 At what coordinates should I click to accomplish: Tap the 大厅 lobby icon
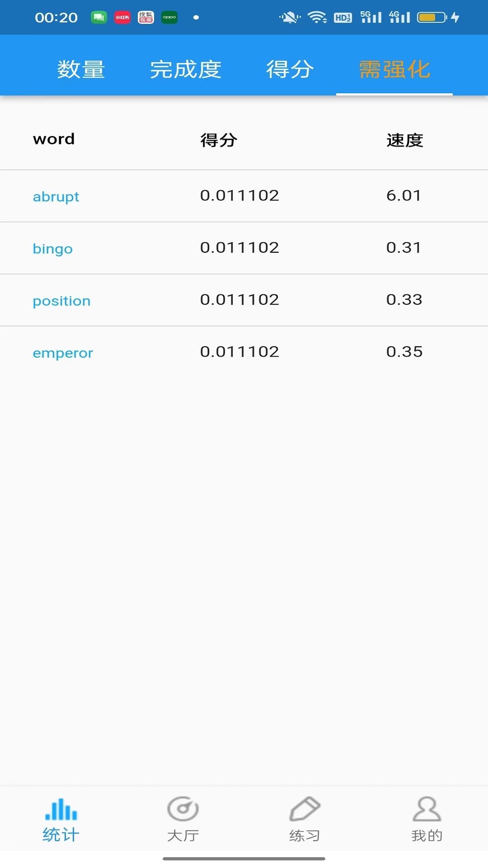pyautogui.click(x=183, y=809)
